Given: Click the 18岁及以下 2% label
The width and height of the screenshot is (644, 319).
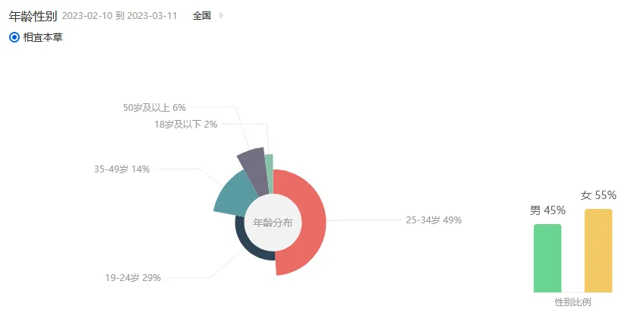Looking at the screenshot, I should click(185, 125).
